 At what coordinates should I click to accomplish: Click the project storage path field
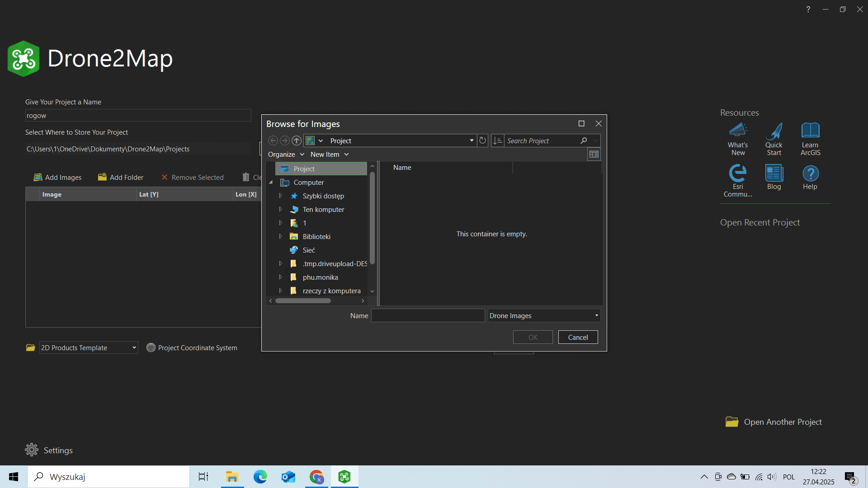pos(138,149)
